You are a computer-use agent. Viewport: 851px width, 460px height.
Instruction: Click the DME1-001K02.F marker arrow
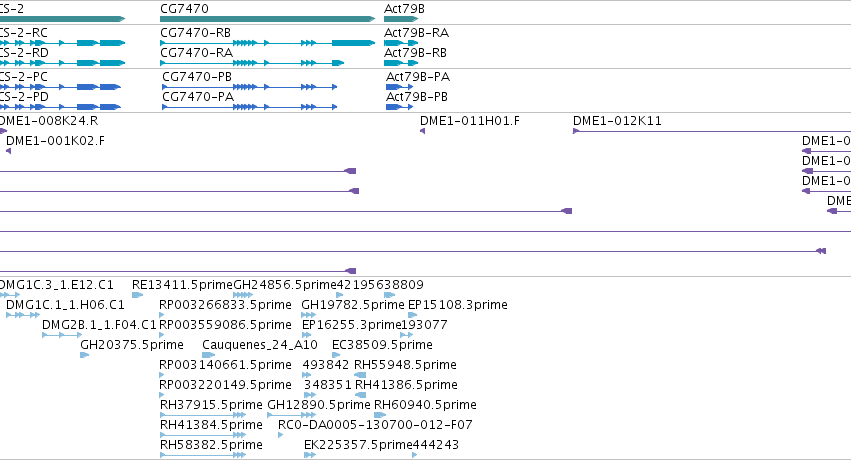point(8,151)
